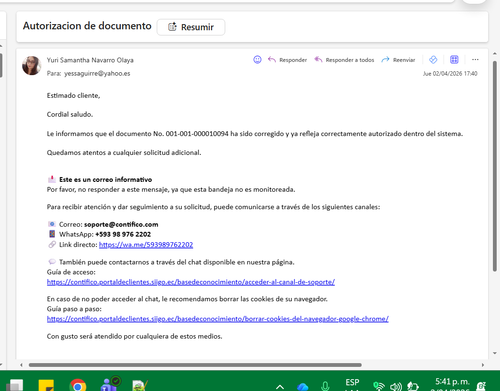
Task: Open the volume speaker tray icon
Action: click(396, 387)
